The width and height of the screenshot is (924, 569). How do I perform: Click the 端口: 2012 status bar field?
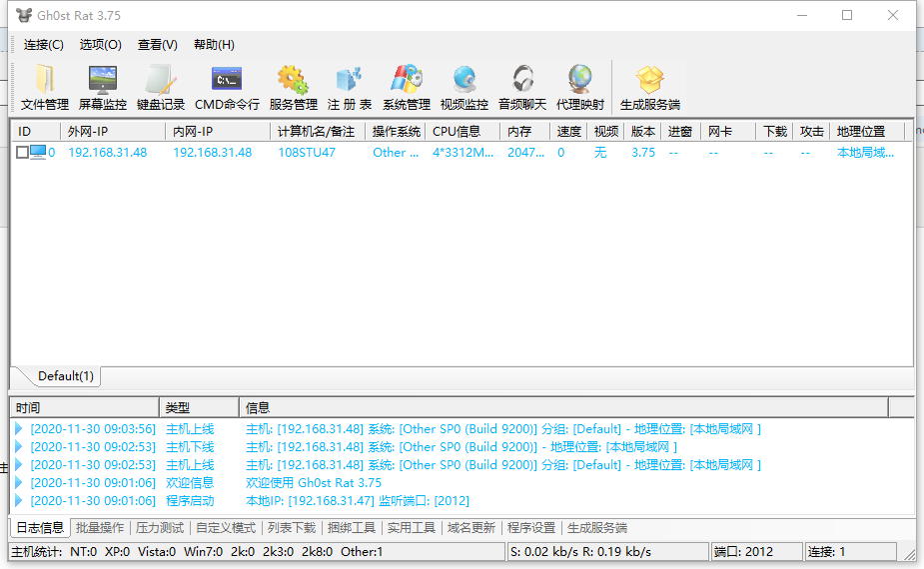(x=756, y=552)
